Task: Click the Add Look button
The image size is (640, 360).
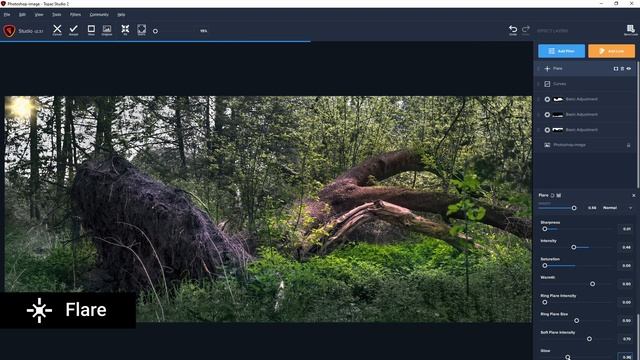Action: pyautogui.click(x=611, y=51)
